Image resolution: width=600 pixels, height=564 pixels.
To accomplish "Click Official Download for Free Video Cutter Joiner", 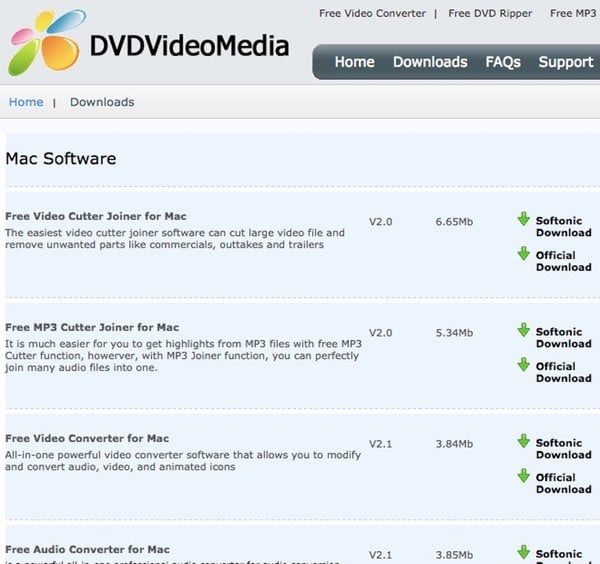I will click(564, 261).
